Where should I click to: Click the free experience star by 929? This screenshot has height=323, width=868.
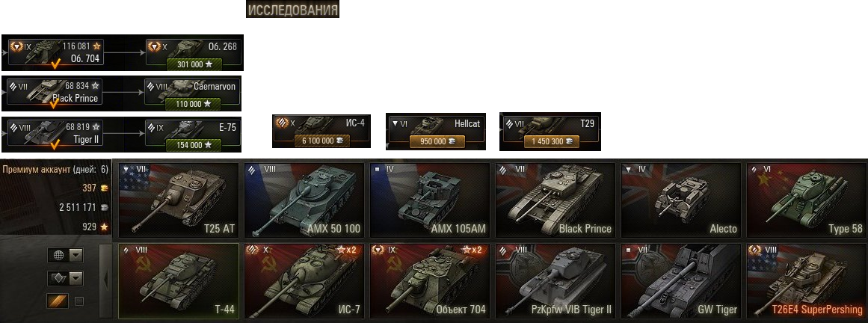(105, 227)
